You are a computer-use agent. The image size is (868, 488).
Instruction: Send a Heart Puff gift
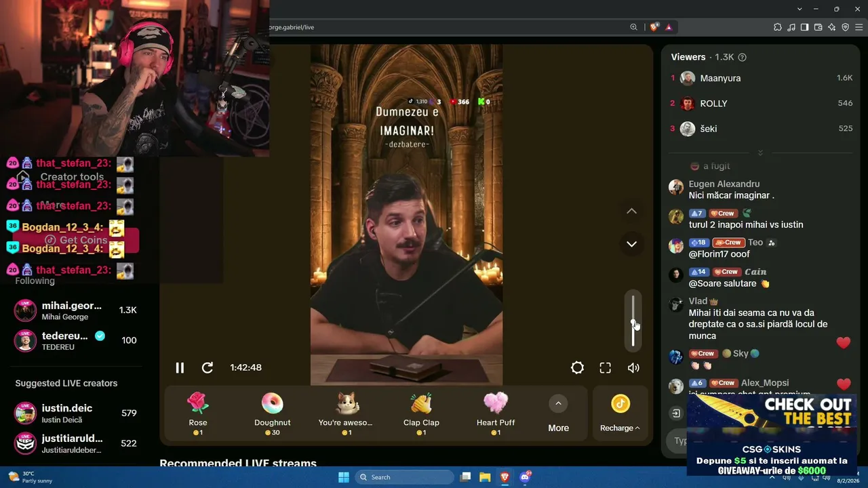[x=496, y=413]
